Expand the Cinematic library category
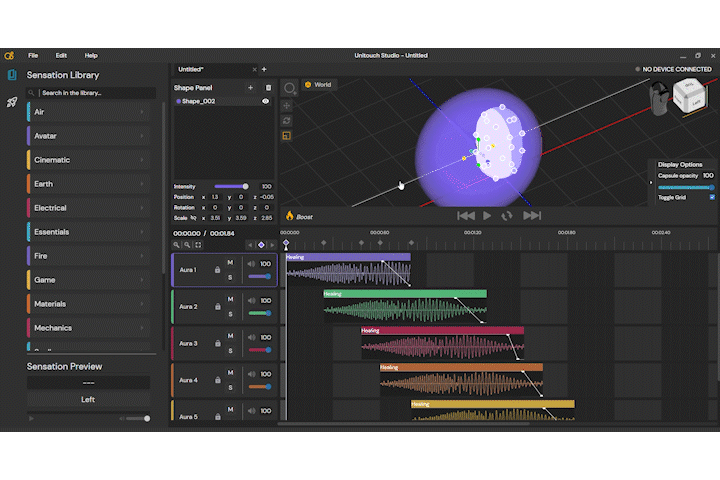This screenshot has height=480, width=720. (89, 160)
